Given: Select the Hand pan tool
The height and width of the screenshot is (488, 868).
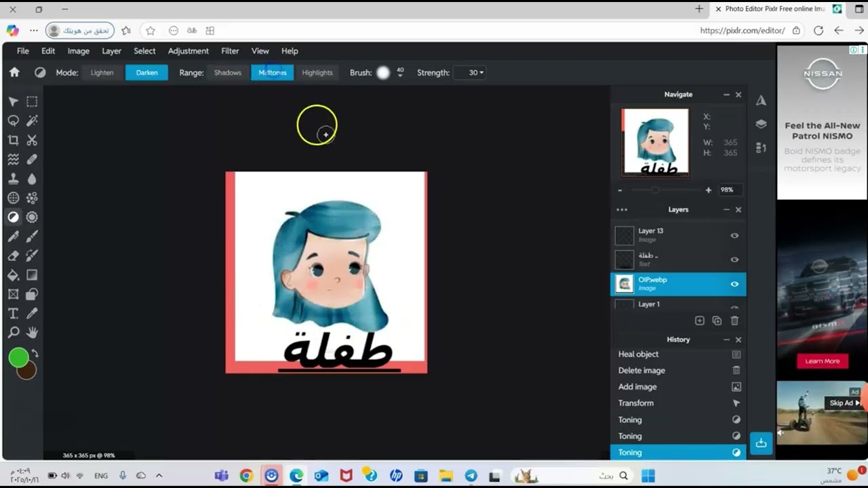Looking at the screenshot, I should [32, 333].
